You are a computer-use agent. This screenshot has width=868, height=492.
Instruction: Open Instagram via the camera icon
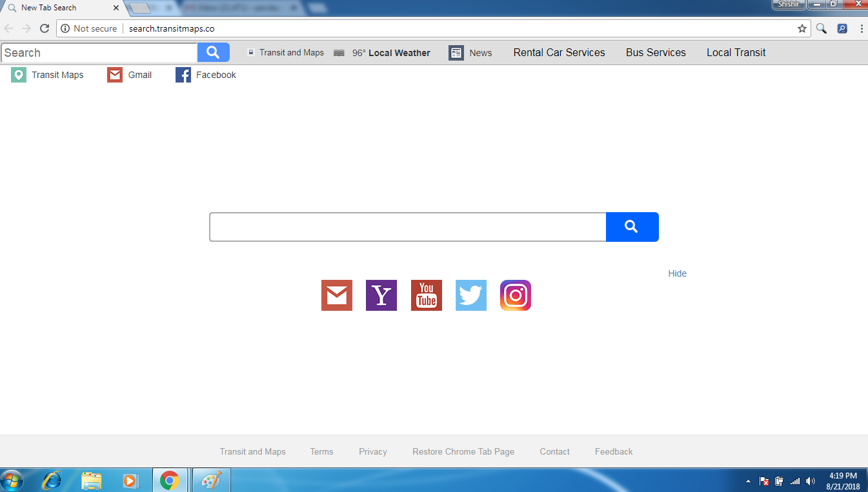(515, 295)
